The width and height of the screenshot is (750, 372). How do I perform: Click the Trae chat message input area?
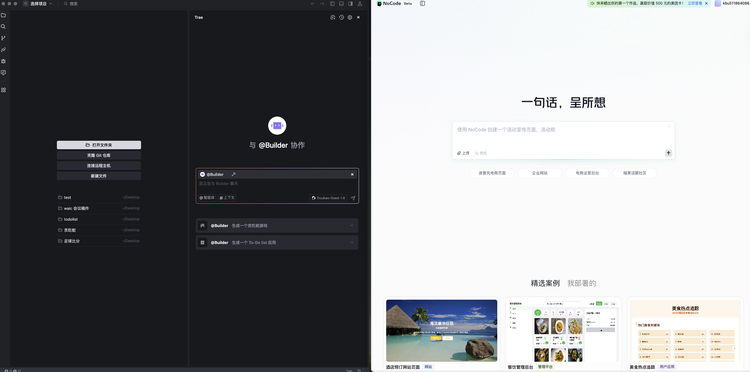coord(277,184)
